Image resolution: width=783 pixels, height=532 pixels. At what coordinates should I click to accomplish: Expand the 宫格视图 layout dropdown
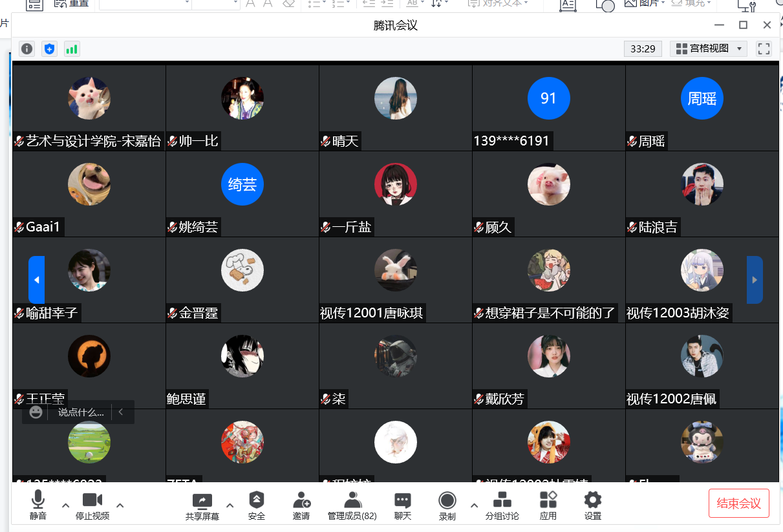709,48
